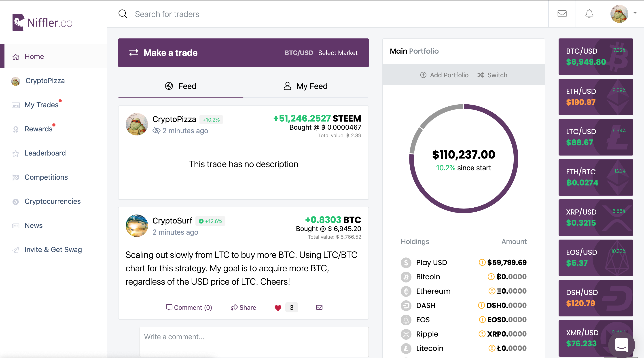Click CryptoPizza +10.2% badge in feed
Viewport: 644px width, 358px height.
[211, 120]
